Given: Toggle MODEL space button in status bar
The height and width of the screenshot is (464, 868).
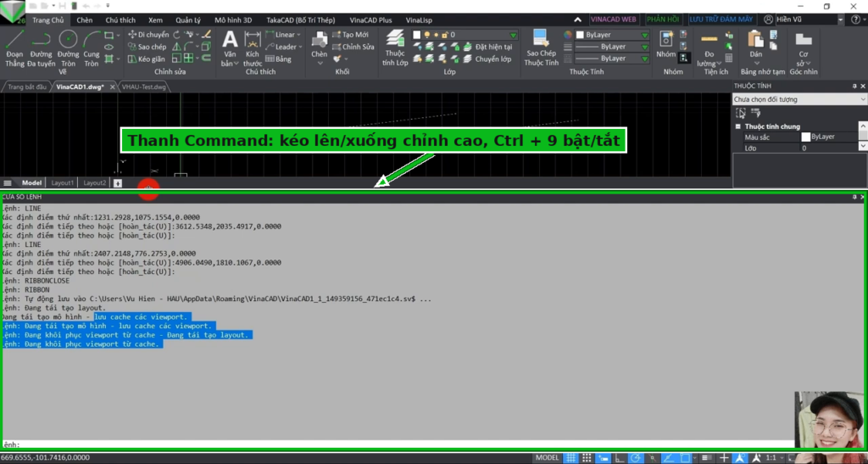Looking at the screenshot, I should pos(547,458).
